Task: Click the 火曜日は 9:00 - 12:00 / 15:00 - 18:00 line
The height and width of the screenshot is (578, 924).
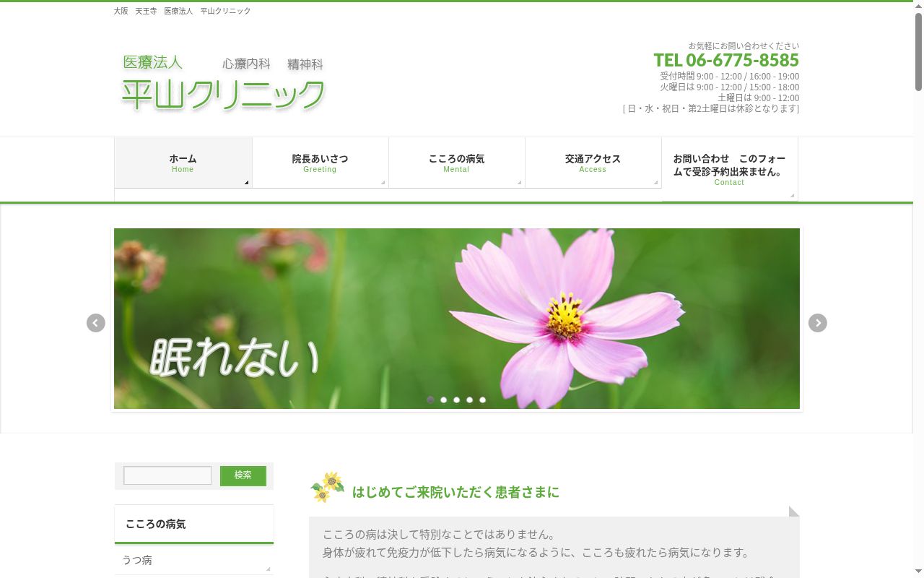Action: click(729, 87)
